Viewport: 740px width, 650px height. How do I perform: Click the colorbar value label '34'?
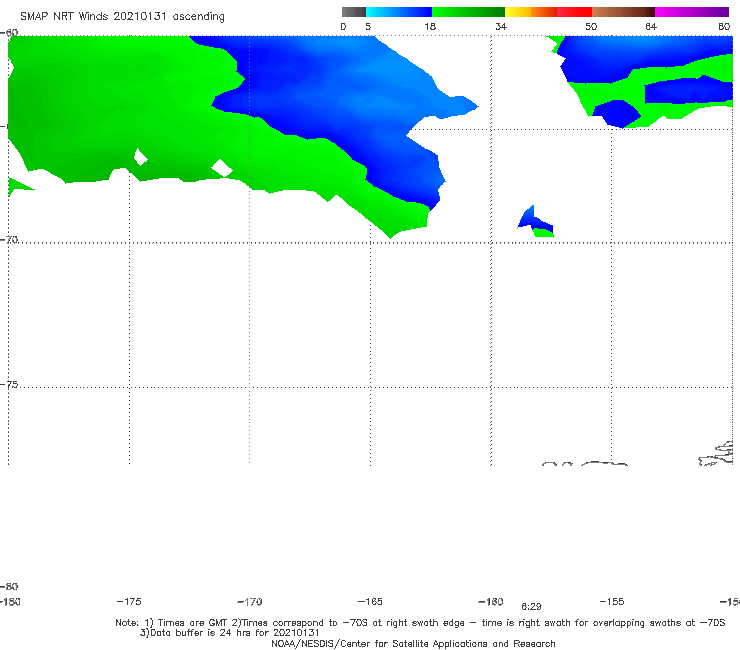tap(501, 26)
